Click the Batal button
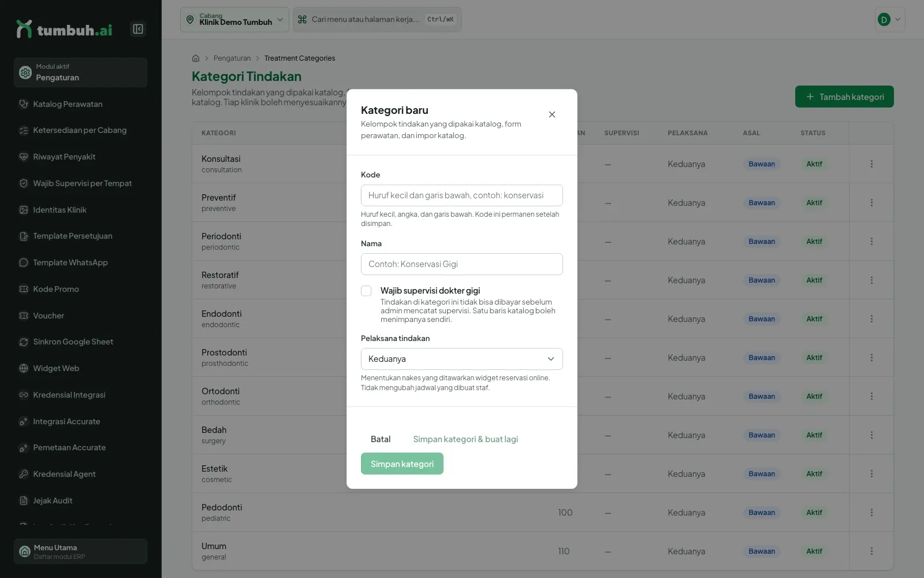 pyautogui.click(x=381, y=439)
